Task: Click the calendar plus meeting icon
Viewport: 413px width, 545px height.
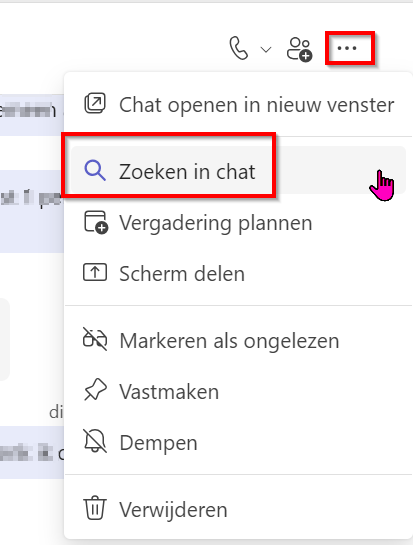Action: click(x=96, y=222)
